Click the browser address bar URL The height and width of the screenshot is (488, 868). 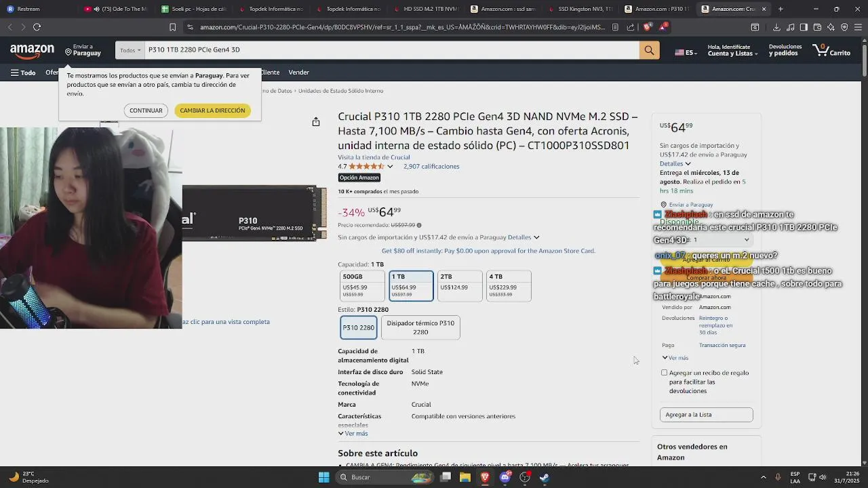(401, 27)
